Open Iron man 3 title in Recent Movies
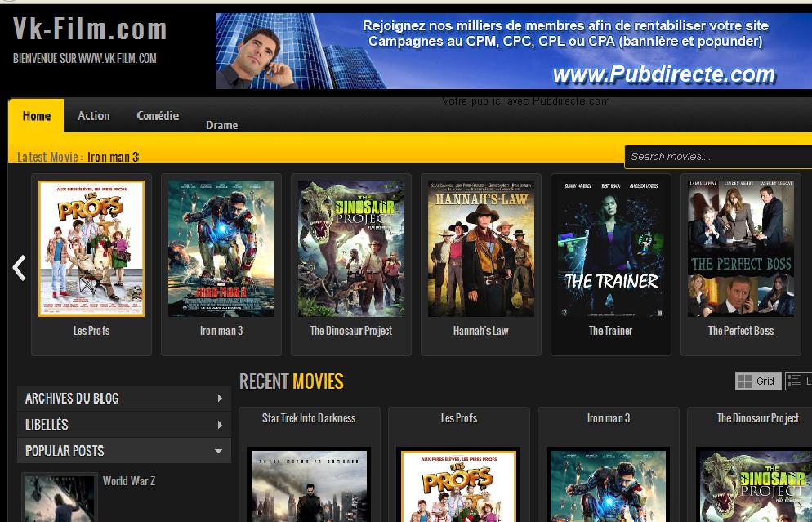812x522 pixels. tap(609, 418)
